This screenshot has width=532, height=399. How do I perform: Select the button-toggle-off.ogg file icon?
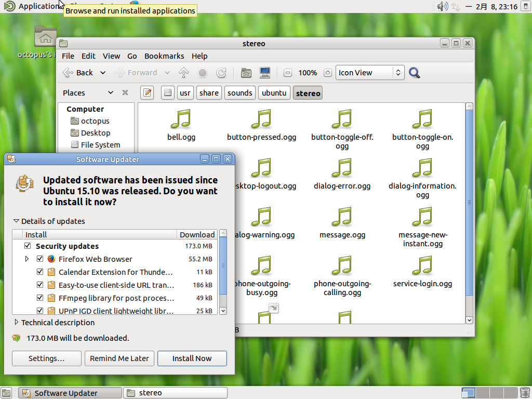[x=342, y=119]
